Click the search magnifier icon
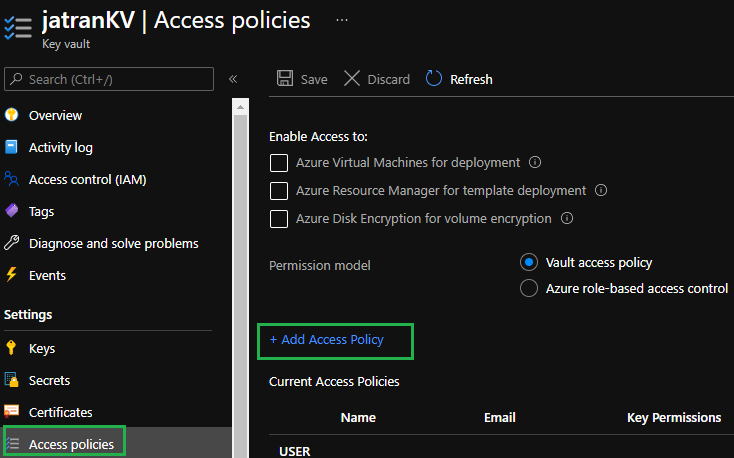734x458 pixels. pyautogui.click(x=16, y=79)
